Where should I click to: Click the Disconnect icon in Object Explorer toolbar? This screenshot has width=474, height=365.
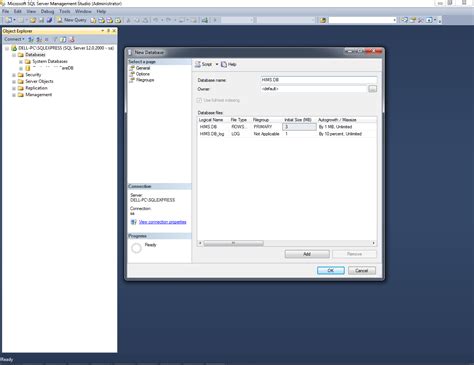click(39, 39)
